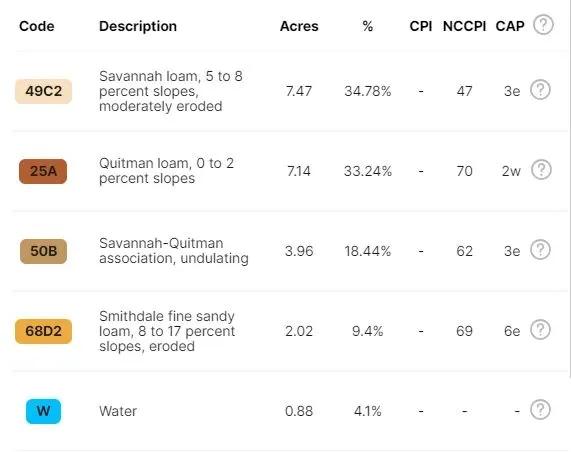
Task: Click the CAP column header
Action: click(510, 26)
